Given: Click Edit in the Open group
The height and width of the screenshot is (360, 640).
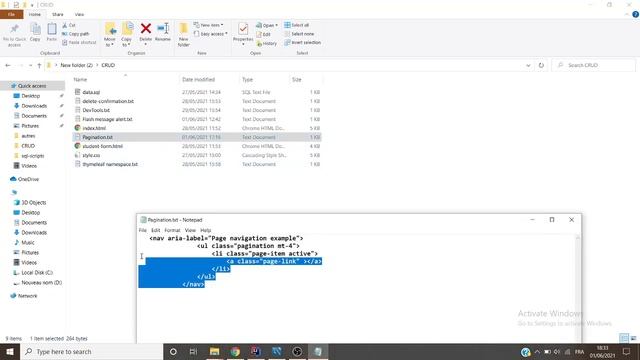Looking at the screenshot, I should [264, 34].
